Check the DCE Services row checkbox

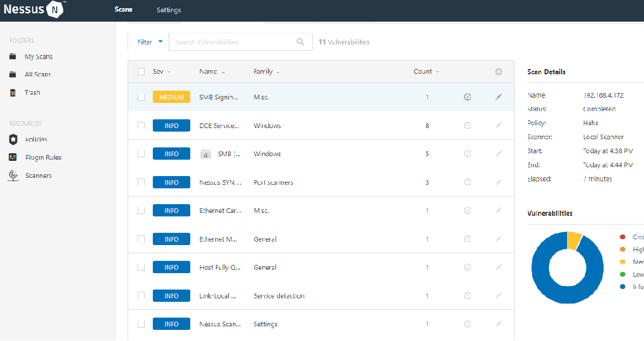click(141, 126)
